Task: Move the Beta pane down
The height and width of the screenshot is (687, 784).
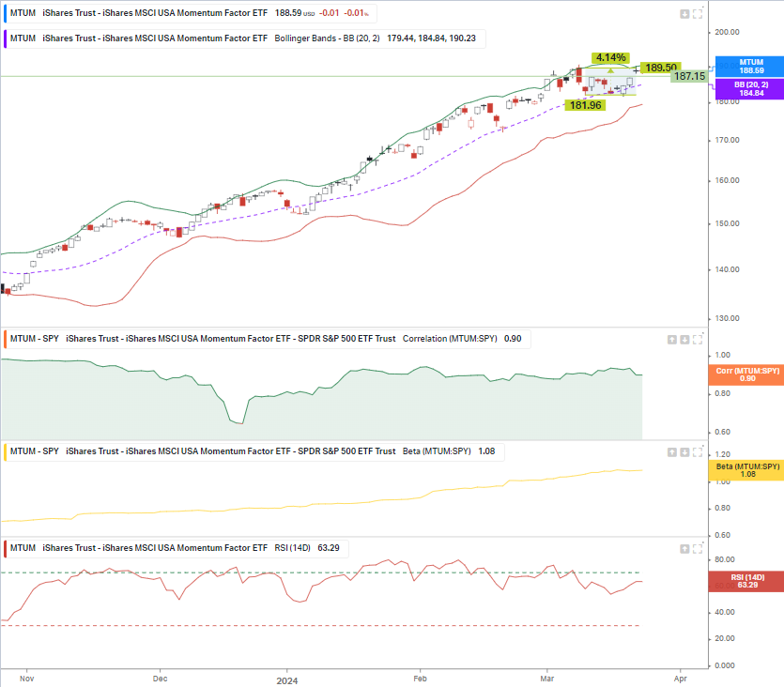Action: tap(684, 452)
